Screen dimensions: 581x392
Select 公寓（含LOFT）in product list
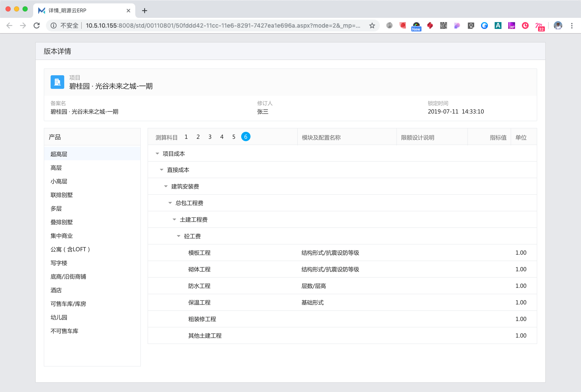click(92, 249)
